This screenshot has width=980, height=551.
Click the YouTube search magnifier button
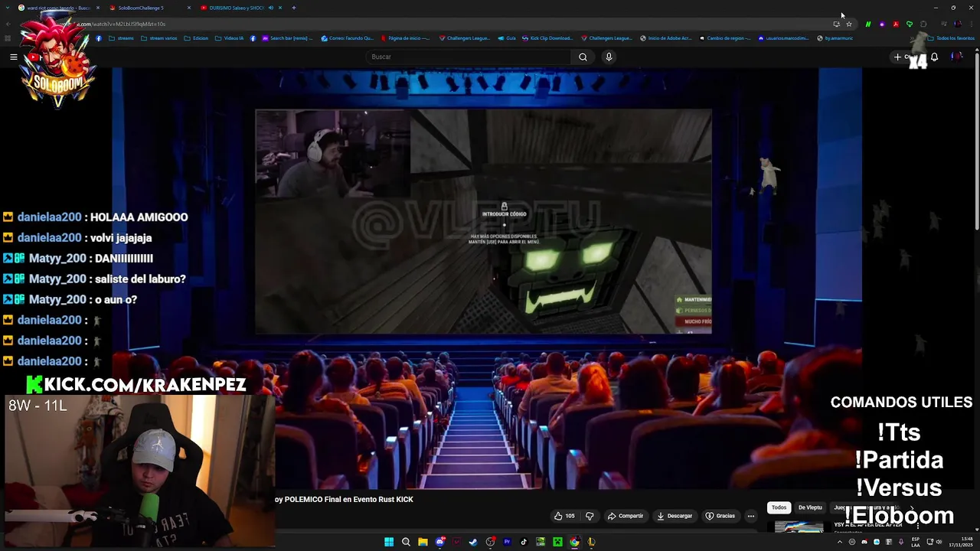pyautogui.click(x=583, y=57)
